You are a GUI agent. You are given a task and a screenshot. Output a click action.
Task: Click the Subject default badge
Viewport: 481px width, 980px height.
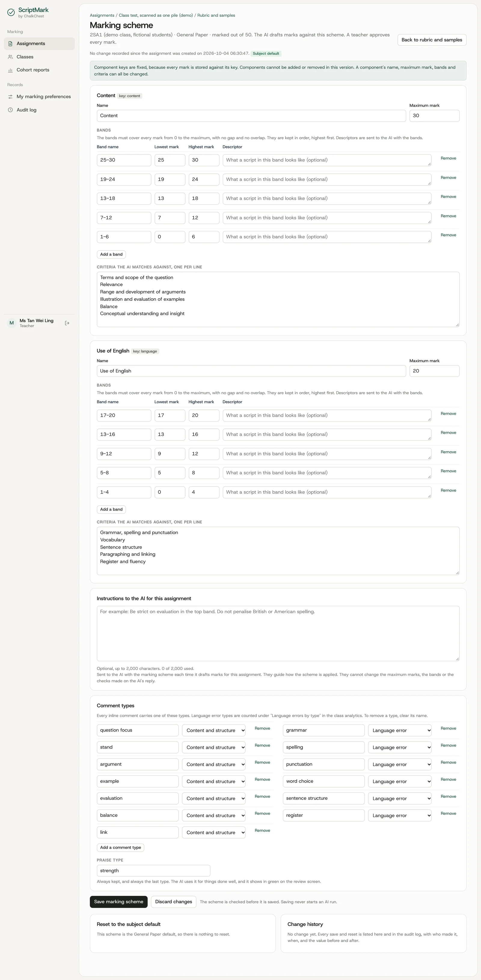tap(266, 54)
